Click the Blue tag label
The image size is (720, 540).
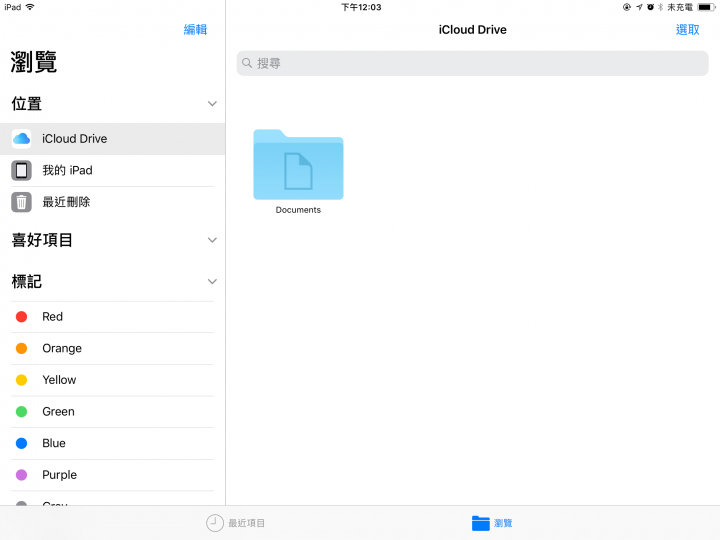pos(54,444)
